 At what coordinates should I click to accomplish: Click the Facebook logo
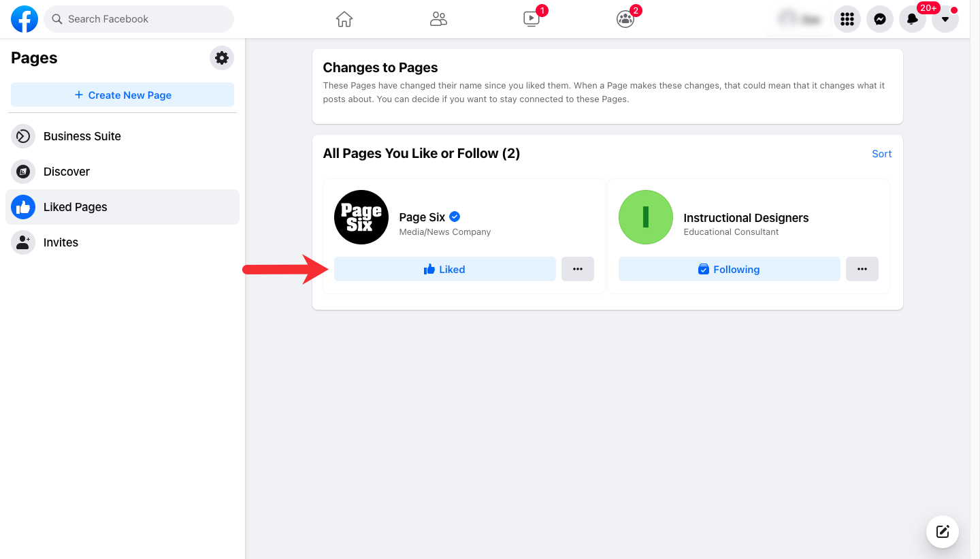(24, 19)
